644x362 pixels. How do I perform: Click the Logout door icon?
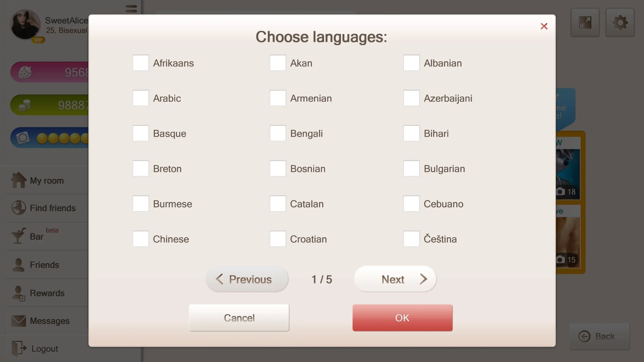pyautogui.click(x=19, y=348)
